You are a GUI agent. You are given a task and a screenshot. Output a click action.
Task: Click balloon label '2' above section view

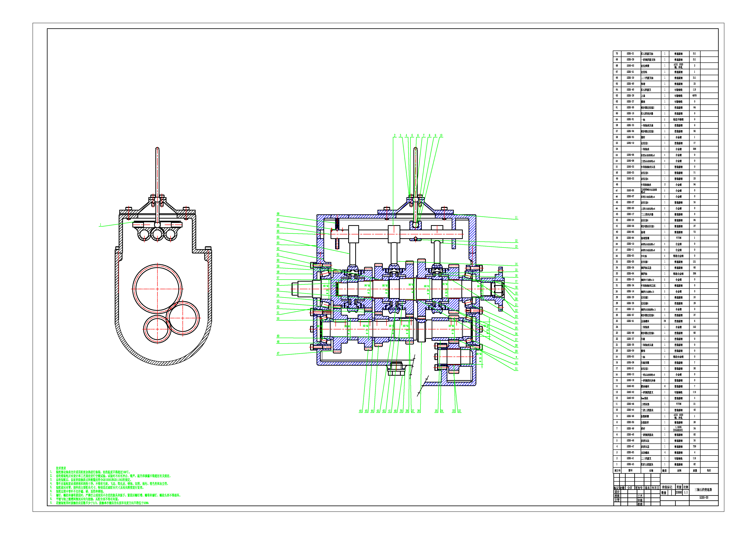coord(395,136)
